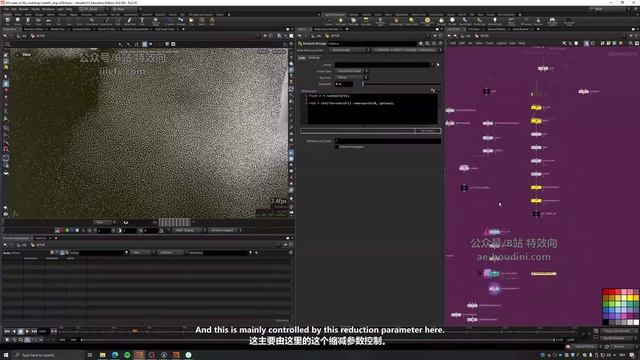The image size is (640, 360).
Task: Switch to the Take List tab
Action: (x=41, y=238)
